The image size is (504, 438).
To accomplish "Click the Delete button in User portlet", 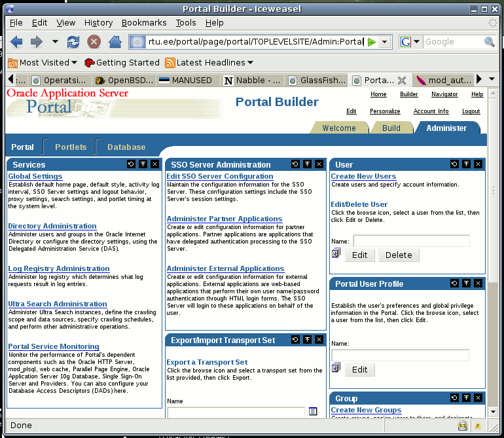I will tap(399, 255).
